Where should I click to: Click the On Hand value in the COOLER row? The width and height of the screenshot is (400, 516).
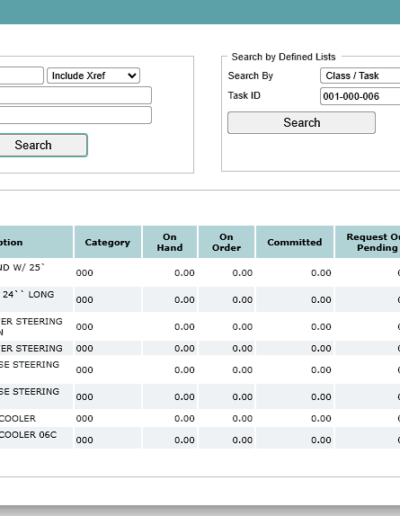[x=184, y=418]
